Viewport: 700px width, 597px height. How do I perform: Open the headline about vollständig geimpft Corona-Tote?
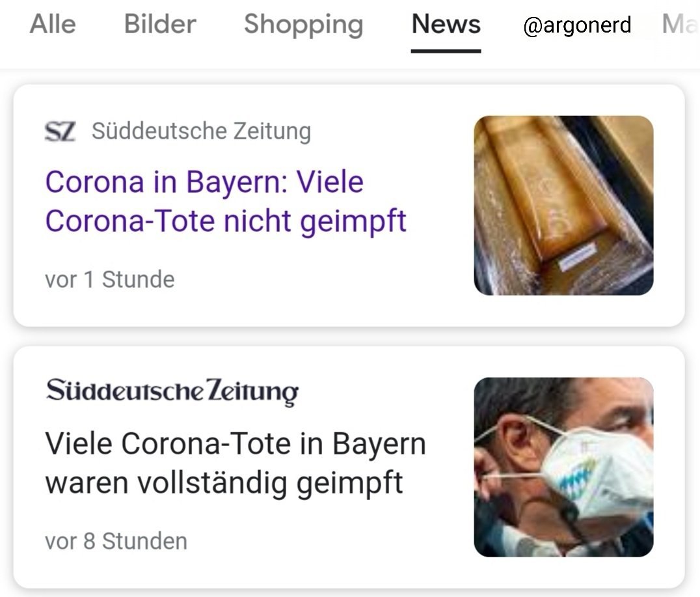tap(235, 463)
